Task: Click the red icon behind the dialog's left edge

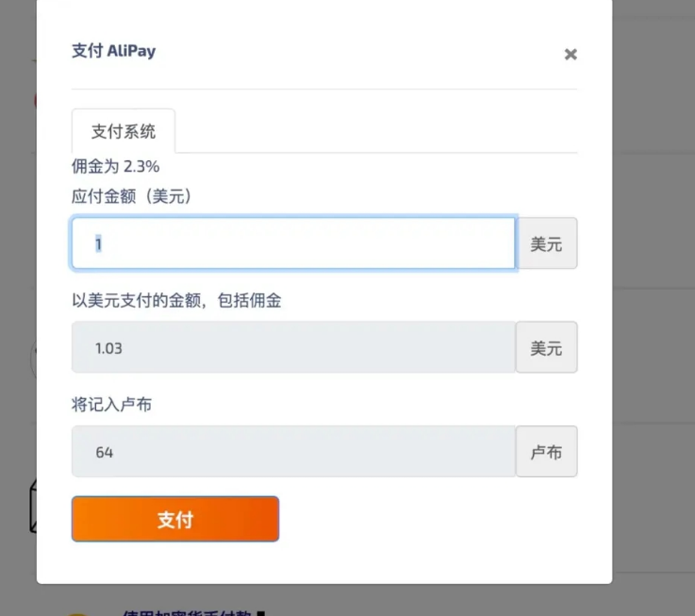Action: 34,99
